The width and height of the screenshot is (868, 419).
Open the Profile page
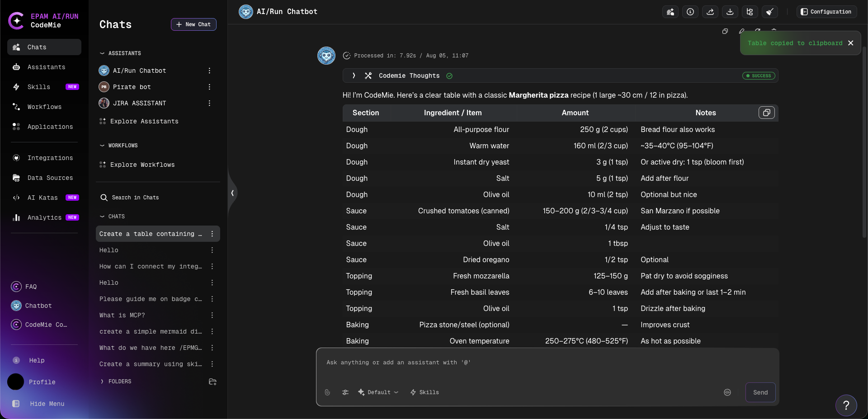click(32, 382)
